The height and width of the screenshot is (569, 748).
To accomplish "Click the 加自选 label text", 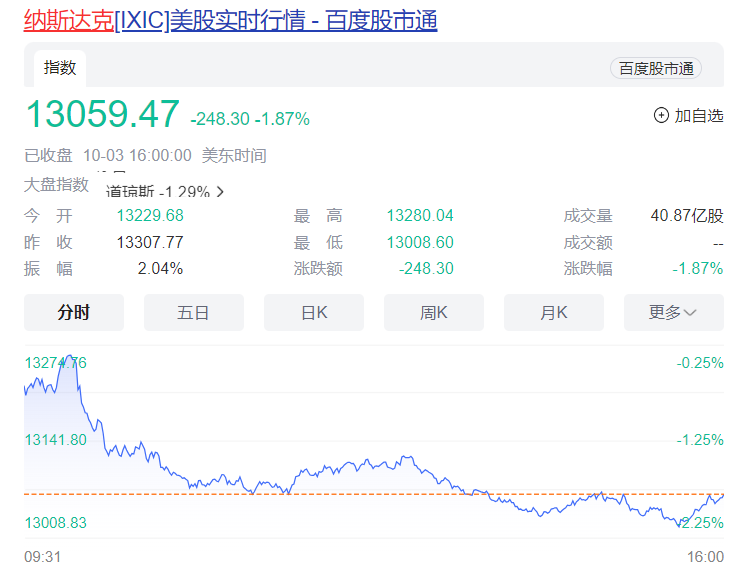I will click(699, 116).
